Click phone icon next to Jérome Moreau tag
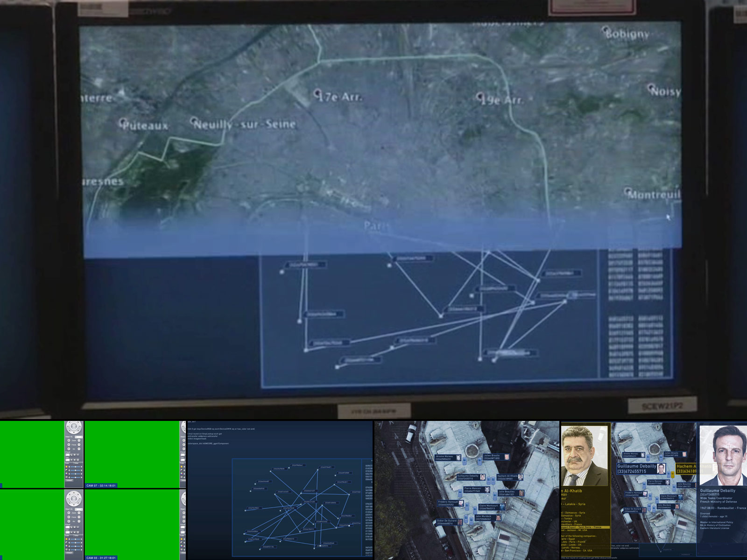747x560 pixels. [x=465, y=461]
